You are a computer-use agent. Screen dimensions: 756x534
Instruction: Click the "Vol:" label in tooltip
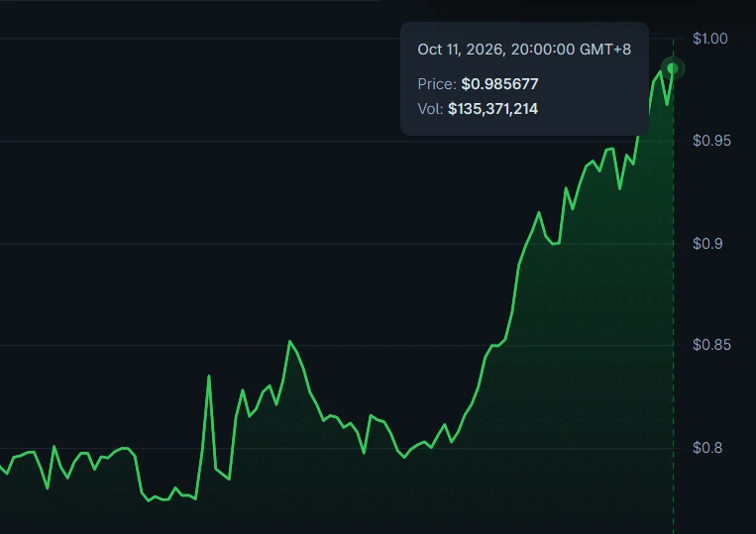click(430, 109)
